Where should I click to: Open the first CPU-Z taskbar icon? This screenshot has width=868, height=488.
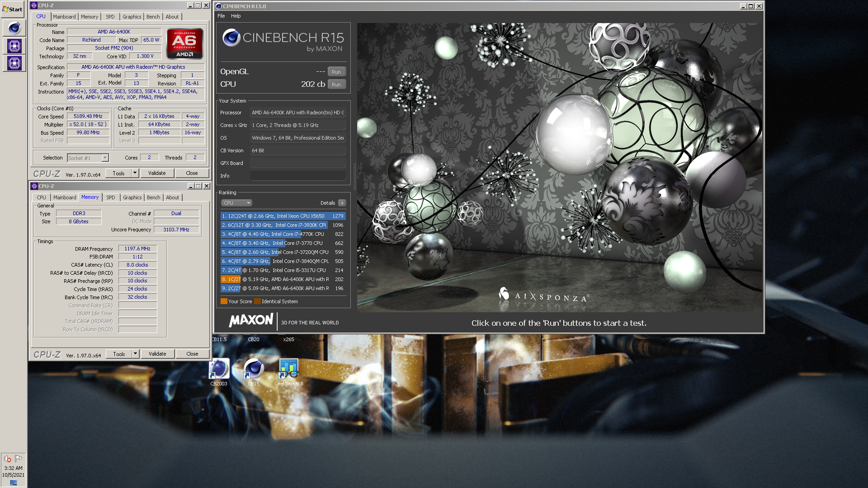point(14,46)
